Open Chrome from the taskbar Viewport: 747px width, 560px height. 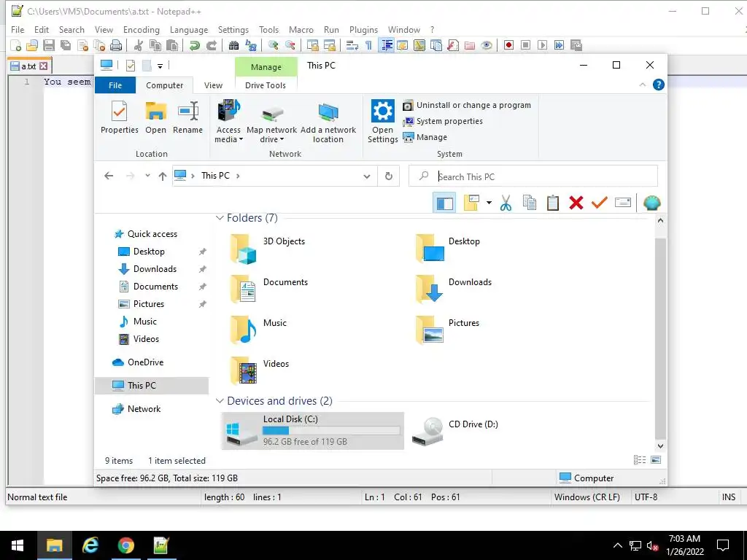point(125,545)
